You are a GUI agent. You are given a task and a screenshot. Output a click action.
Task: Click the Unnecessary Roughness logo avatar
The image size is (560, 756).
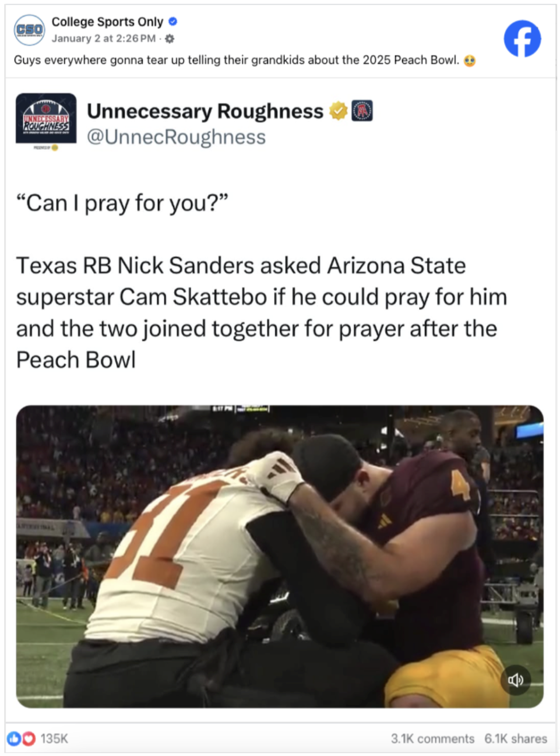(x=46, y=118)
